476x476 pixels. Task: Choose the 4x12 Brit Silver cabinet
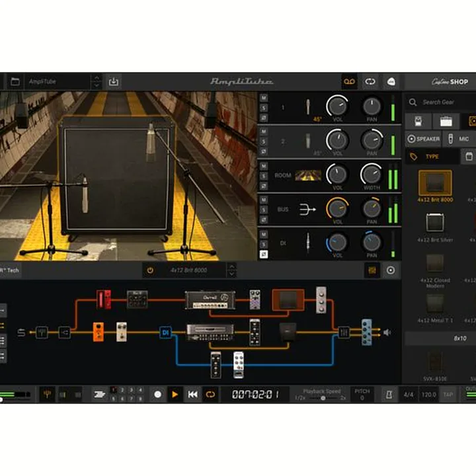pos(435,223)
